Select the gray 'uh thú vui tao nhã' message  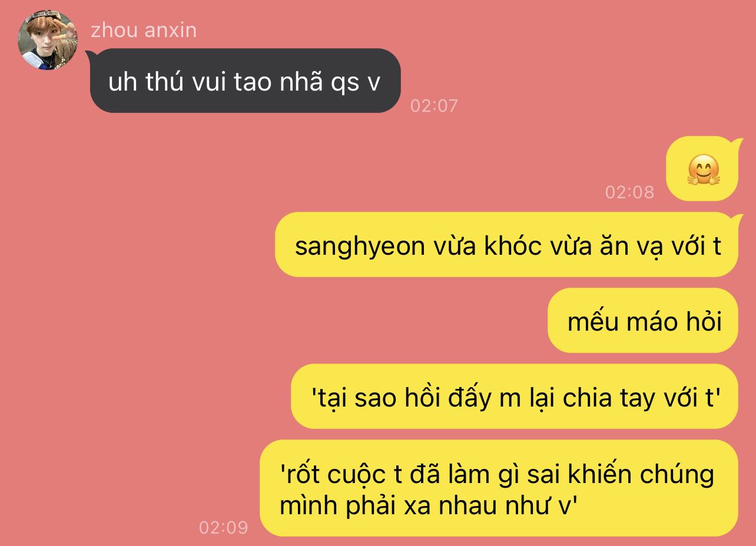pyautogui.click(x=245, y=81)
